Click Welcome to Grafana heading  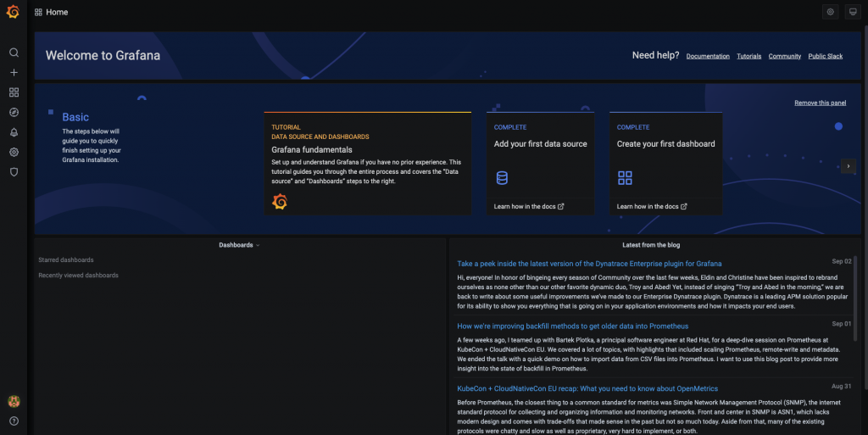(103, 55)
